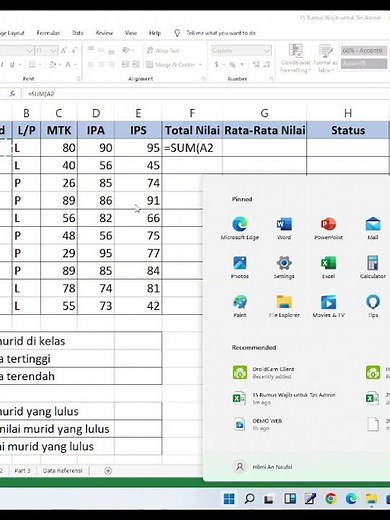This screenshot has width=390, height=520.
Task: Click cell F2 containing =SUM(A2
Action: (x=192, y=148)
